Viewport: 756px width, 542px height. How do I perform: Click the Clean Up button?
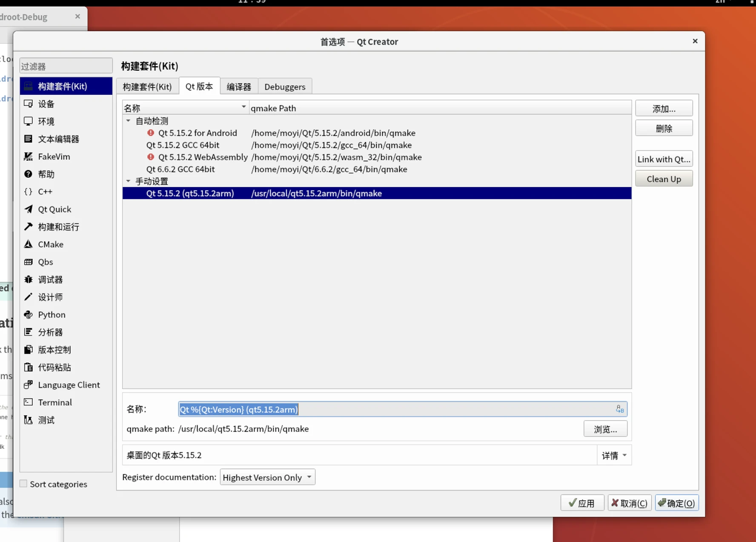(x=663, y=178)
